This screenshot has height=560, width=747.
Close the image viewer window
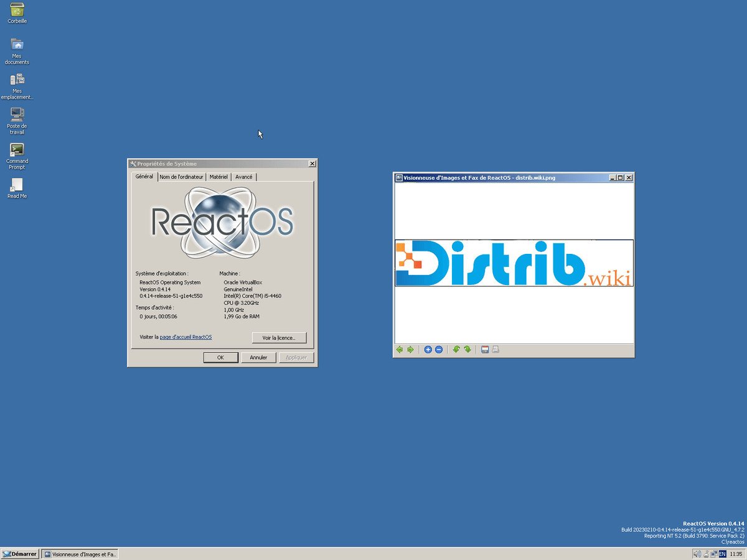[629, 177]
